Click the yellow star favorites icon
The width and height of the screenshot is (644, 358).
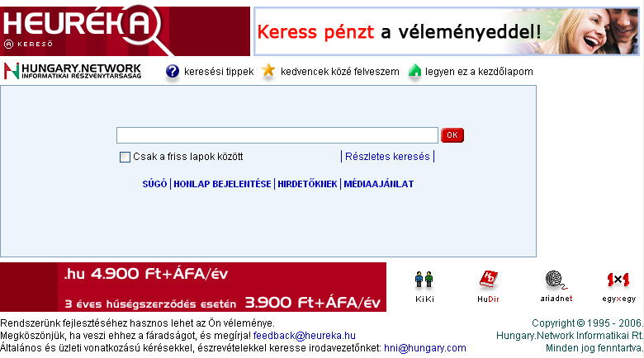tap(268, 70)
